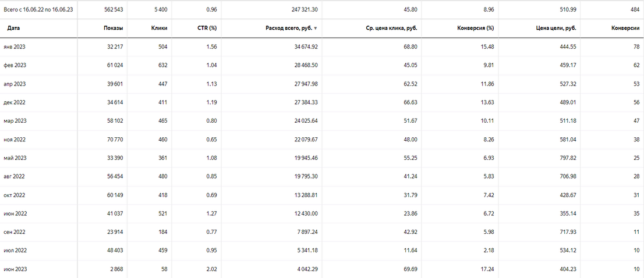Sort by Расход всего, руб. header
The height and width of the screenshot is (278, 644).
coord(289,28)
